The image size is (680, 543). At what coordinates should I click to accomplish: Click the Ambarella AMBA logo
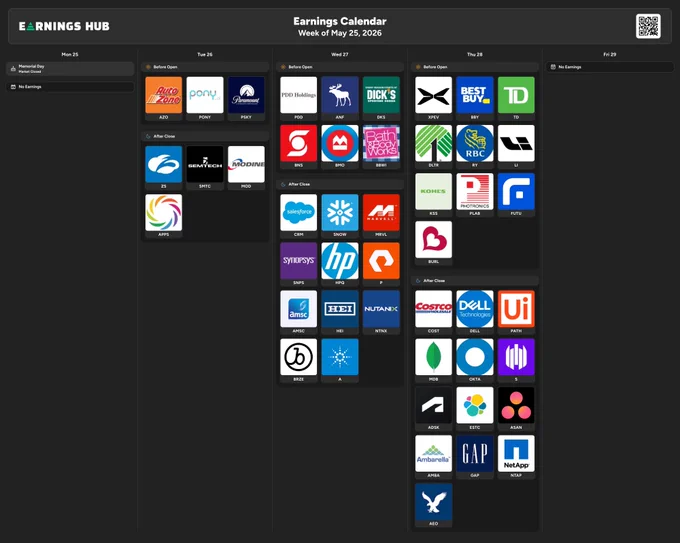(433, 453)
